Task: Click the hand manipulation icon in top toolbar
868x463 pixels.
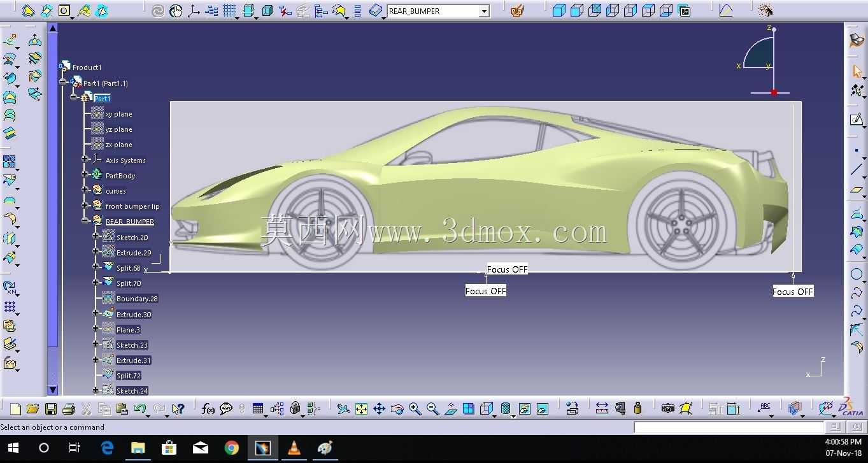Action: point(176,11)
